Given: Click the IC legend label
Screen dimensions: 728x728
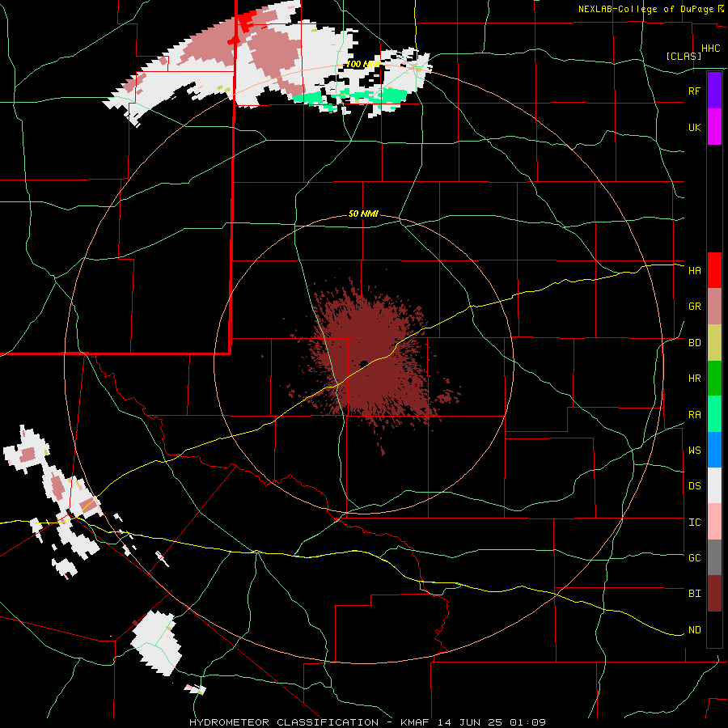Looking at the screenshot, I should 694,523.
